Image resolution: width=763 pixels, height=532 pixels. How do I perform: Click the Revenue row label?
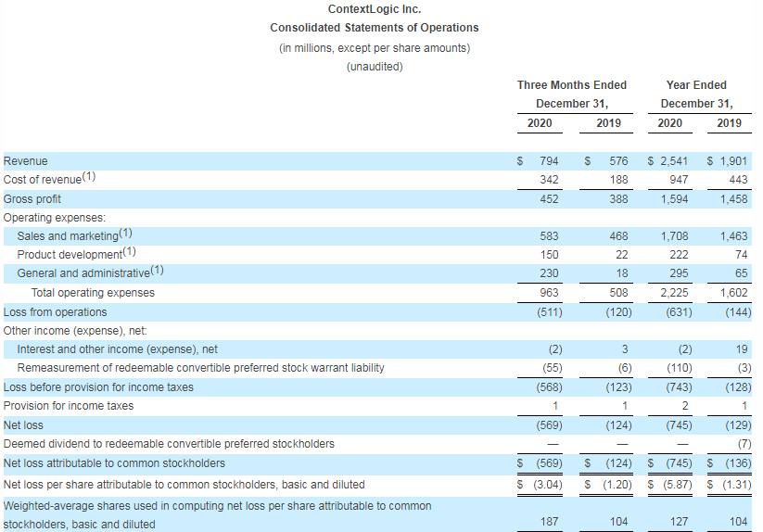(25, 161)
